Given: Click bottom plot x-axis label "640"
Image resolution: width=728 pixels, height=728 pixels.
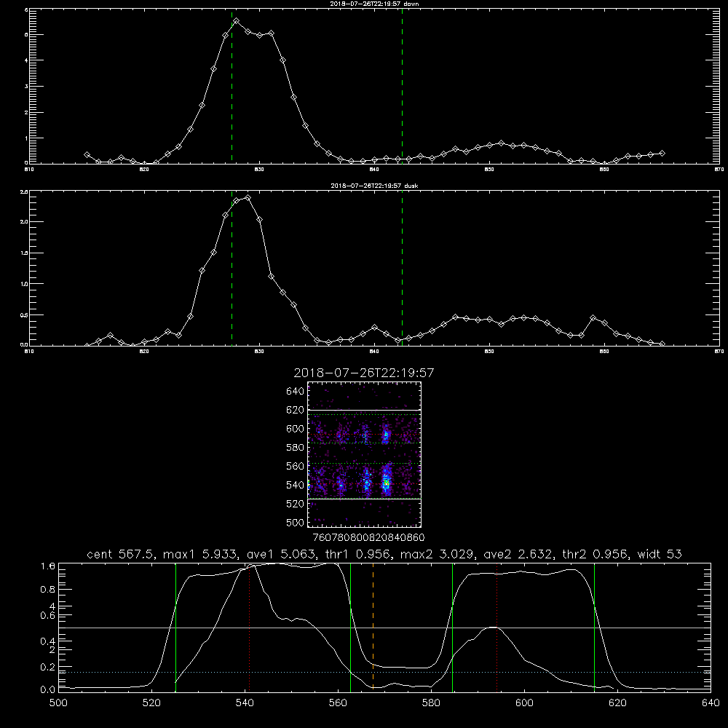Looking at the screenshot, I should (x=711, y=703).
